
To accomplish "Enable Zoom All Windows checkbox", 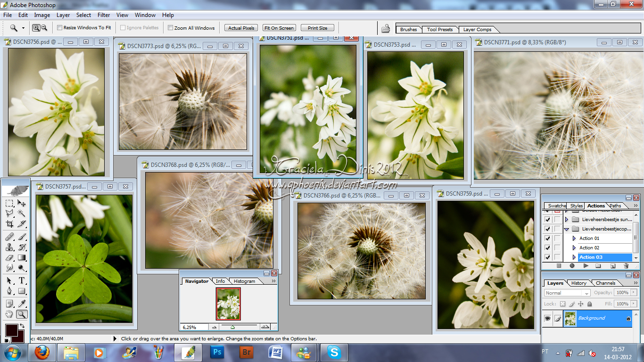I will click(170, 28).
